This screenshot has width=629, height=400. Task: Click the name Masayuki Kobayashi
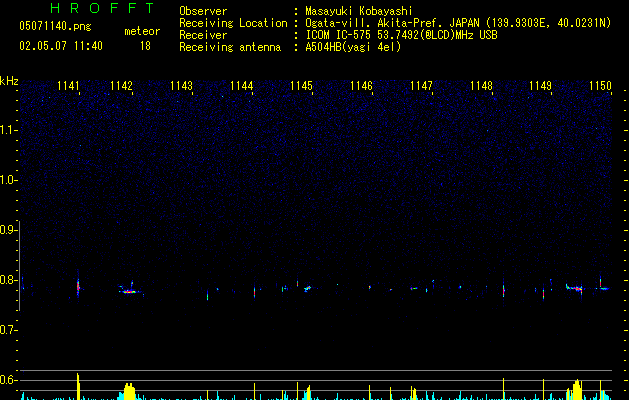pos(359,11)
